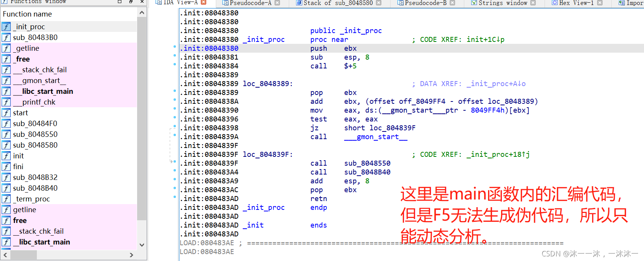This screenshot has width=644, height=261.
Task: Click the Imports tab icon
Action: [x=622, y=3]
